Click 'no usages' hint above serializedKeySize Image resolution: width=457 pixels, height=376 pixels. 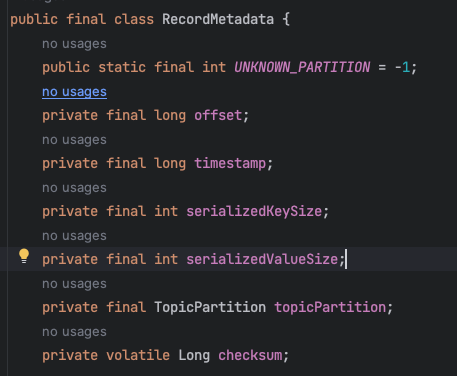tap(74, 188)
